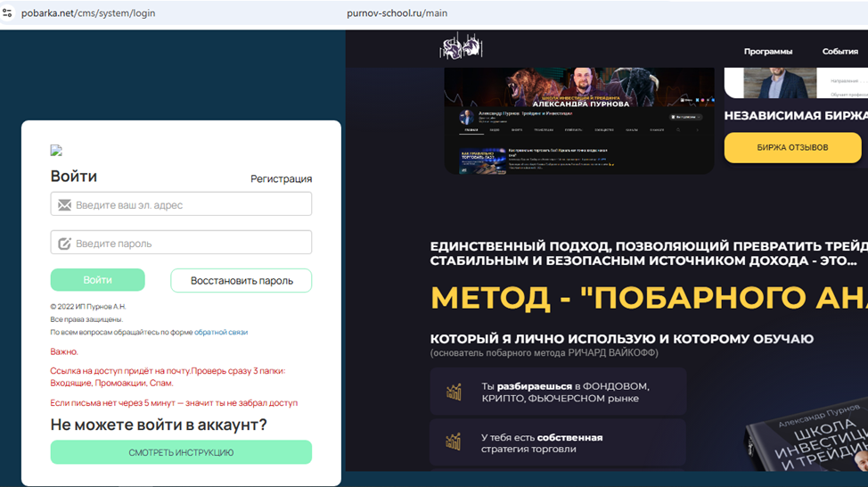Click the bull and bear logo
This screenshot has width=868, height=487.
tap(461, 47)
